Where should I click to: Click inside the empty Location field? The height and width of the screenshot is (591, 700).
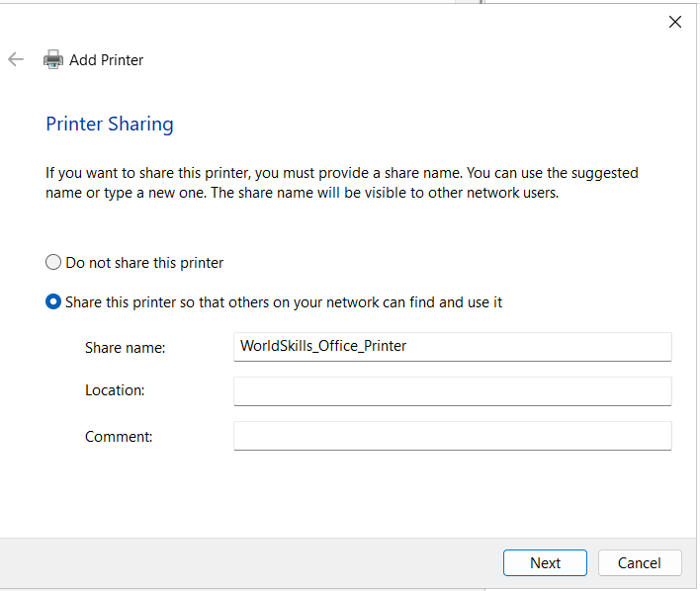click(x=452, y=391)
